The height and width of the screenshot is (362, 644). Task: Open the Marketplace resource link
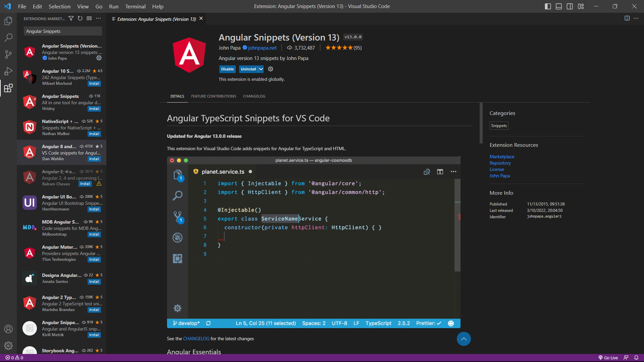[x=502, y=157]
